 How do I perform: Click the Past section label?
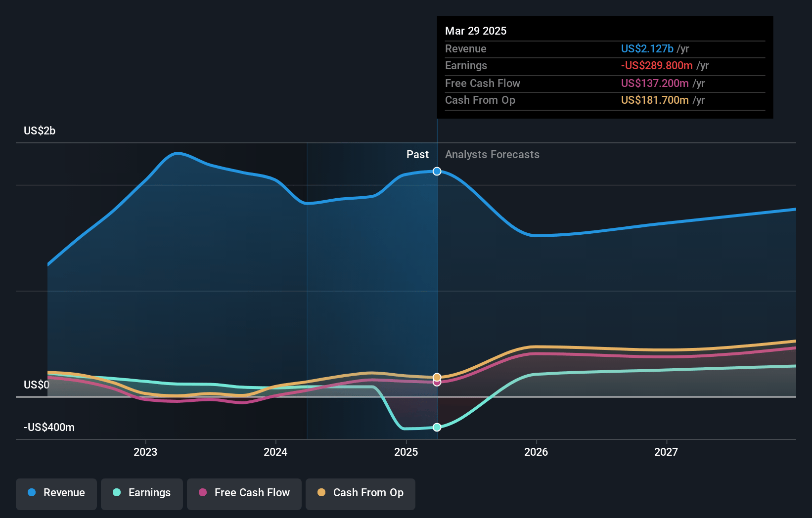pyautogui.click(x=417, y=154)
